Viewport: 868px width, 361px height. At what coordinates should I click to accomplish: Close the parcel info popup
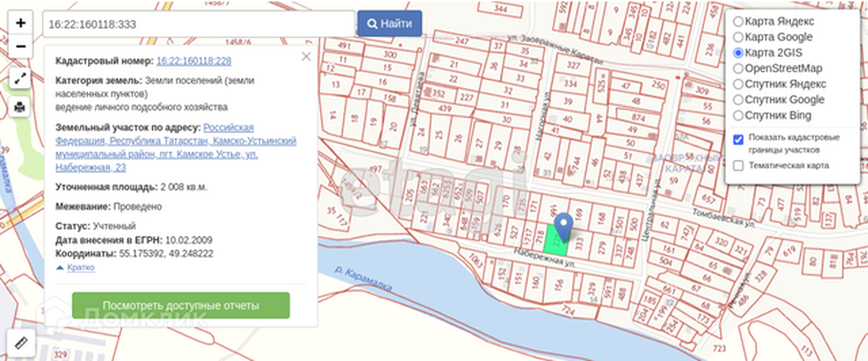click(x=306, y=56)
